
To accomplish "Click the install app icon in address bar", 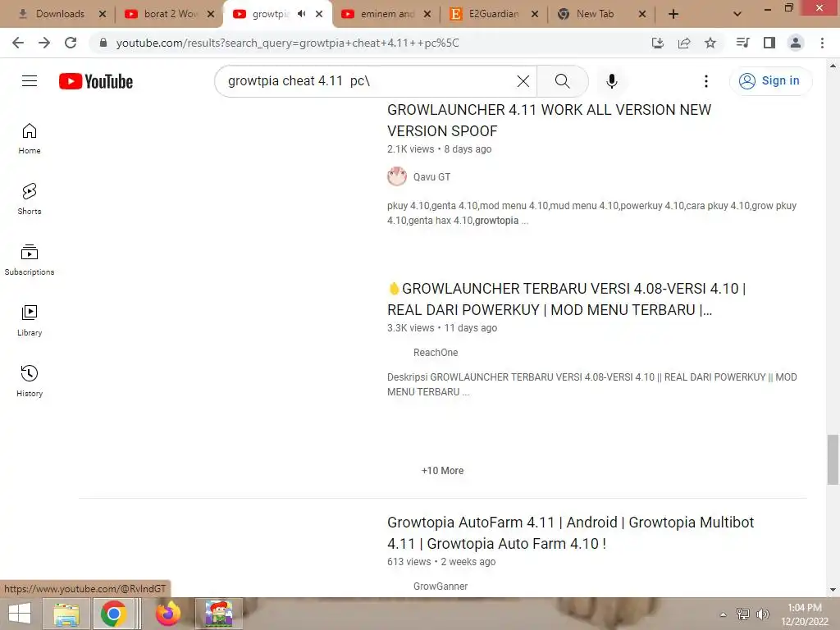I will tap(657, 43).
